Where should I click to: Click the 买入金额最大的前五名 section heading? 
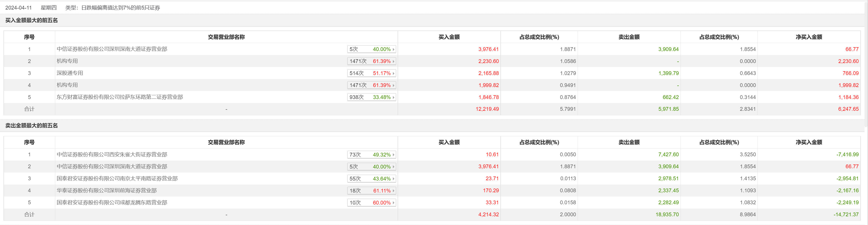click(x=31, y=20)
